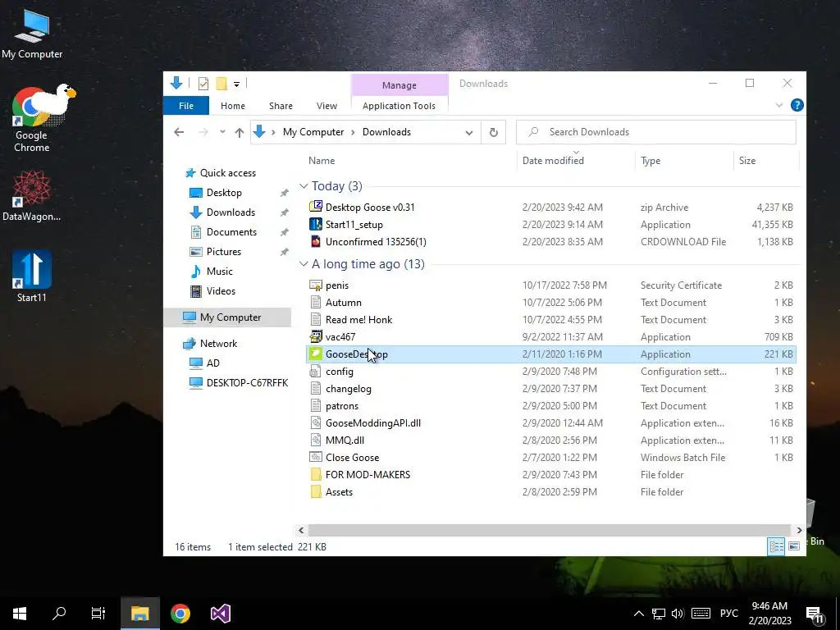The image size is (840, 630).
Task: Sort files by the Size column
Action: click(x=746, y=160)
